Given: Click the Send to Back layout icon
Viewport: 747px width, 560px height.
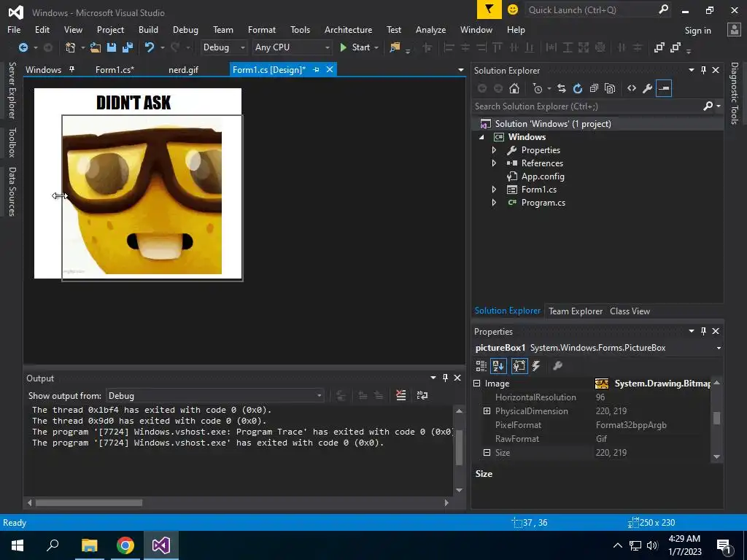Looking at the screenshot, I should 675,47.
